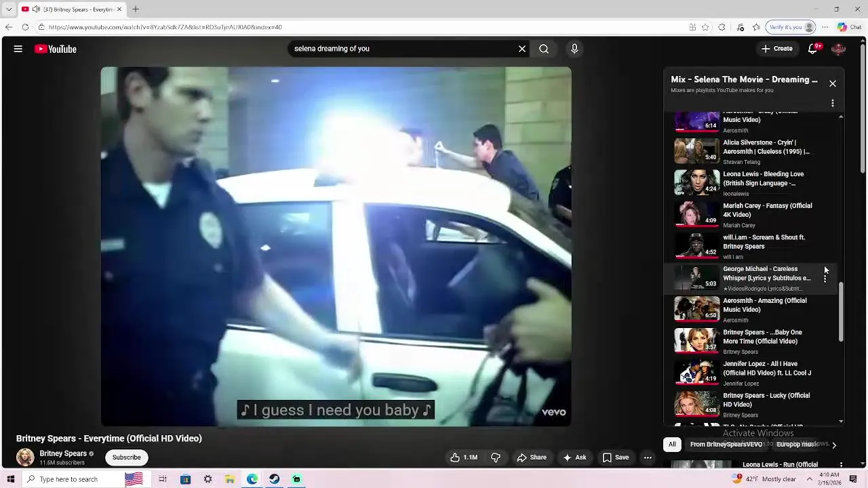Viewport: 868px width, 488px height.
Task: Go to the YouTube home logo
Action: point(56,49)
